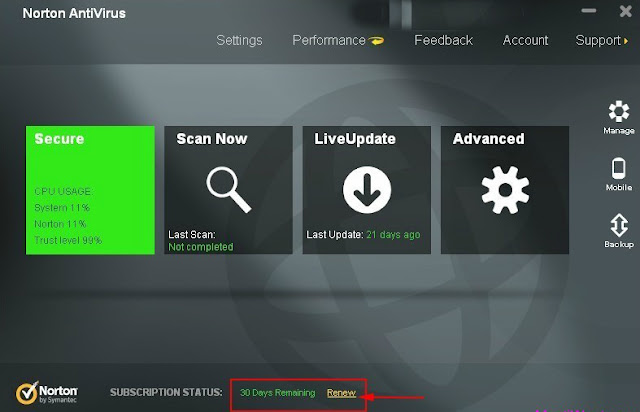Click the Scan Now title

click(x=212, y=139)
